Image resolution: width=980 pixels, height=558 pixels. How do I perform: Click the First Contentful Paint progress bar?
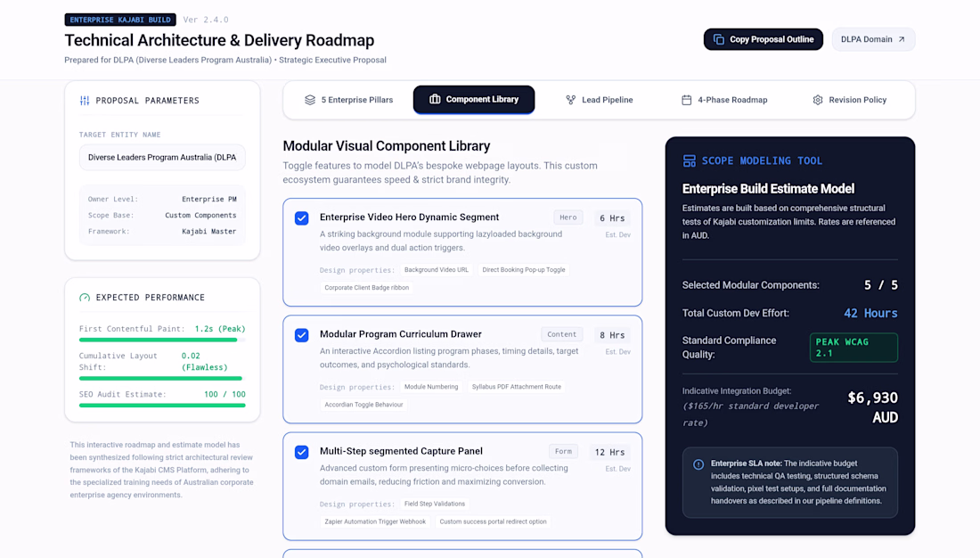162,340
